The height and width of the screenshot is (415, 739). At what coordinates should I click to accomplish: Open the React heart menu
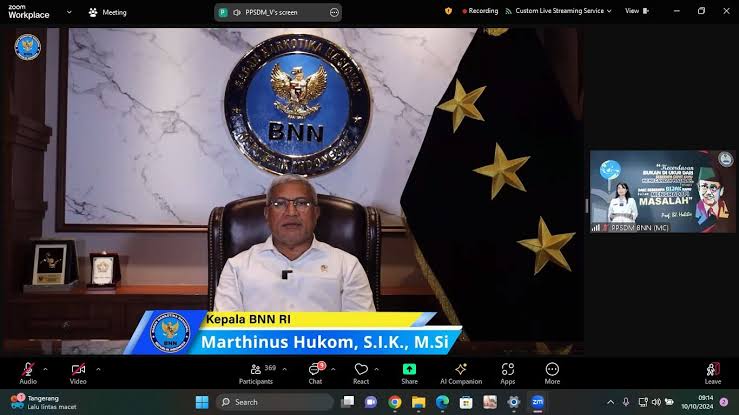(x=361, y=374)
